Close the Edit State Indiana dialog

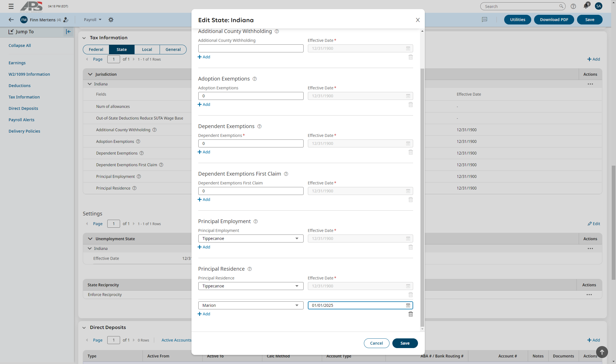(x=418, y=20)
